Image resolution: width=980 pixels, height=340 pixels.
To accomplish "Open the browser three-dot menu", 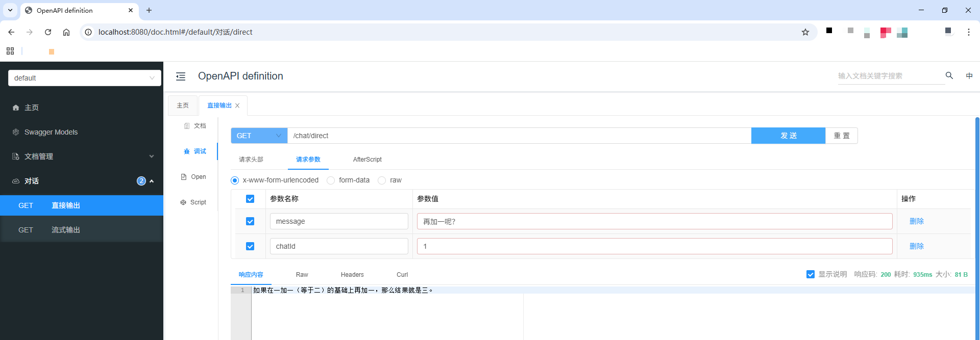I will 969,32.
